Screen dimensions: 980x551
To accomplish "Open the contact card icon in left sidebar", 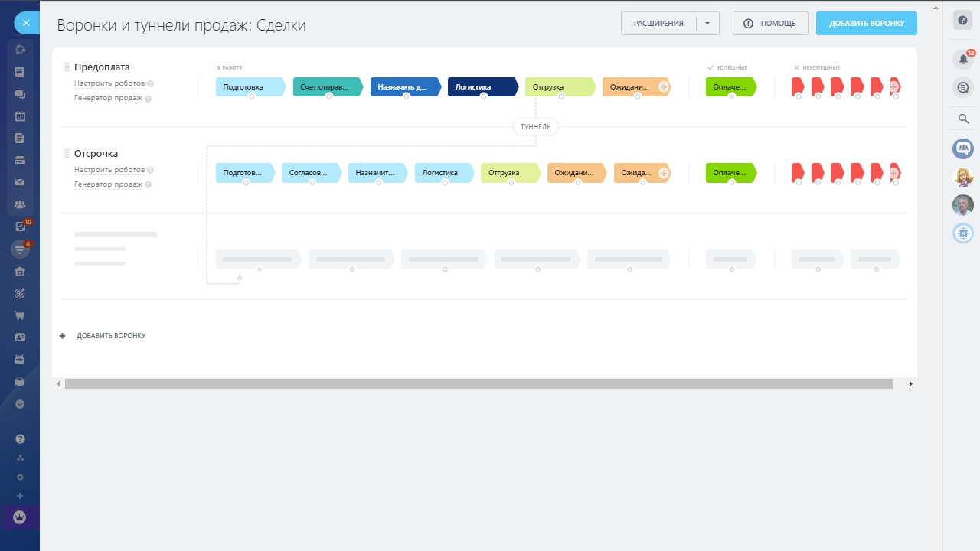I will click(x=20, y=337).
